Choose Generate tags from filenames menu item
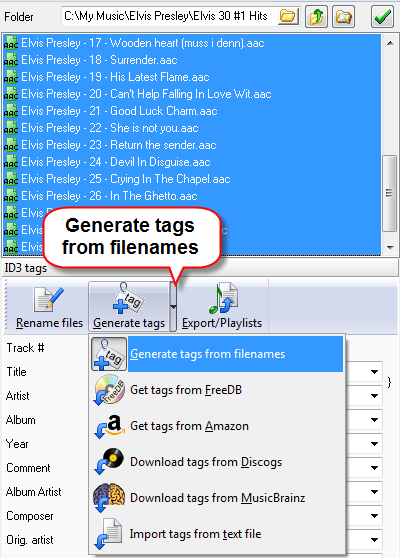The image size is (400, 558). (x=217, y=354)
